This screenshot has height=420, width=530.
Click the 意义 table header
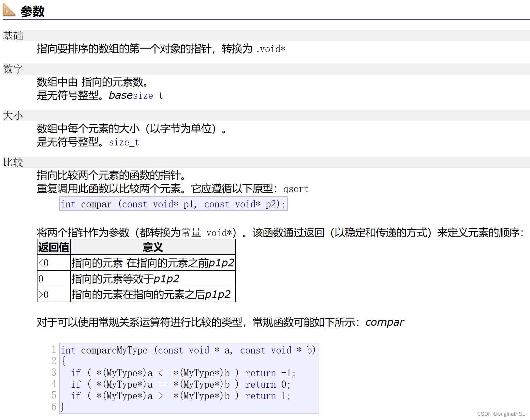point(153,247)
